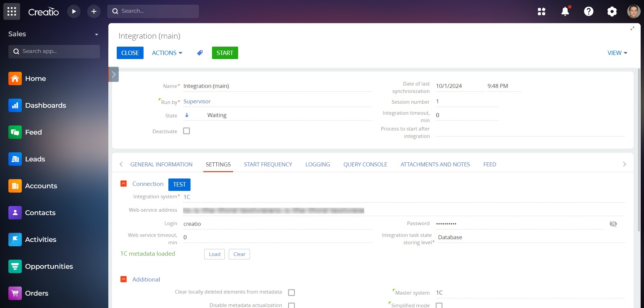Click the page vertical scrollbar

tap(639, 150)
